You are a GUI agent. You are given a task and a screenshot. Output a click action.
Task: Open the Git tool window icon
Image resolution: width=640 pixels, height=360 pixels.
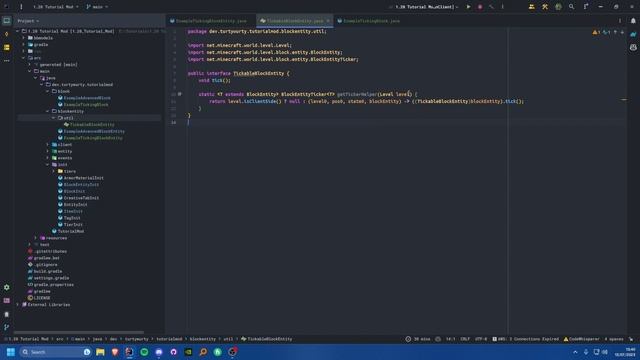pyautogui.click(x=7, y=327)
